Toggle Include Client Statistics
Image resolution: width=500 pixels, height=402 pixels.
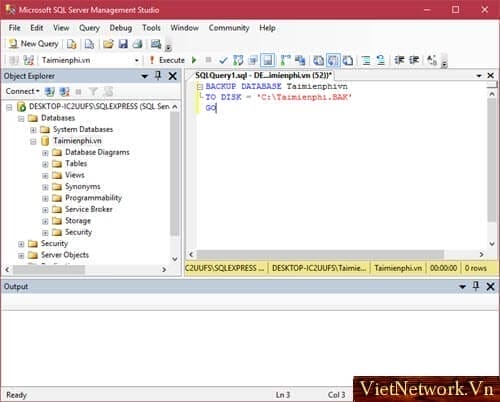tap(300, 60)
